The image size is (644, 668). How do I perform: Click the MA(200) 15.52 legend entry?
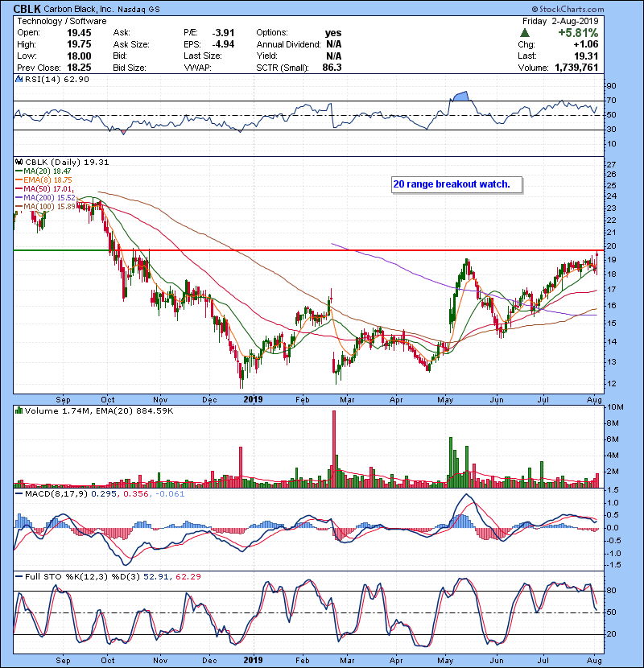pos(45,198)
